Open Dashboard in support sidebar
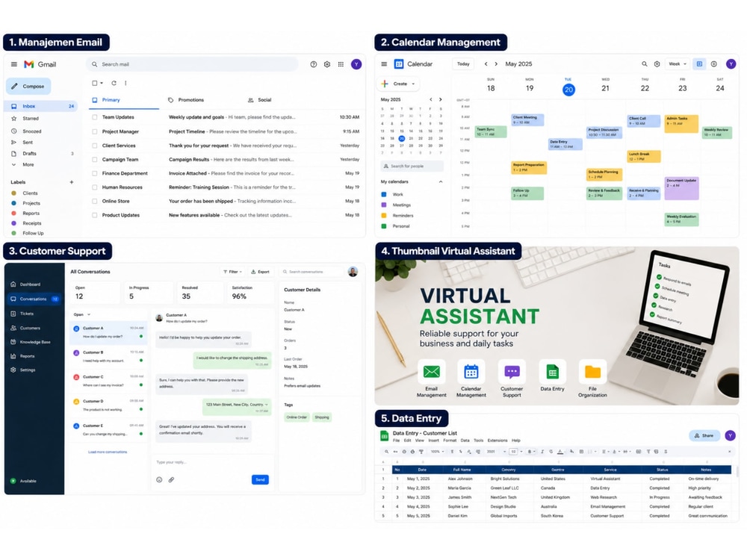This screenshot has width=747, height=560. [x=30, y=284]
